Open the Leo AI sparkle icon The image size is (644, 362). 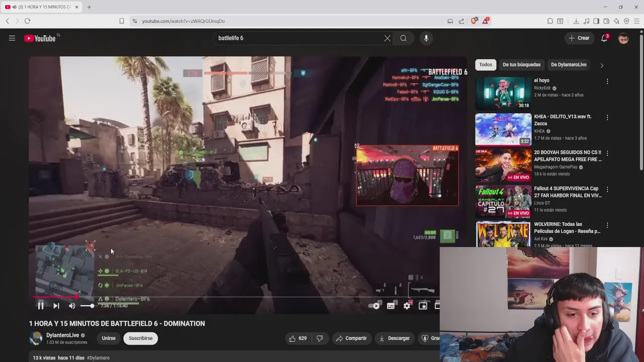[x=616, y=21]
